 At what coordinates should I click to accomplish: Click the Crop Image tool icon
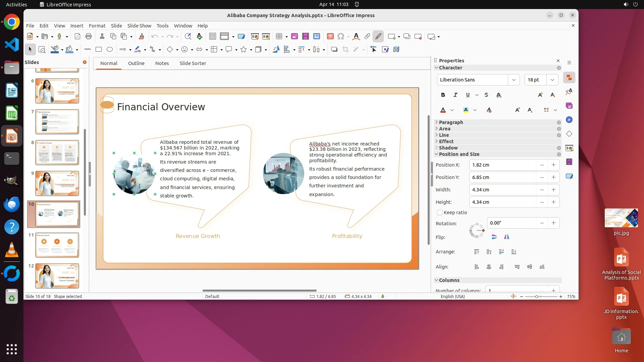[x=345, y=50]
